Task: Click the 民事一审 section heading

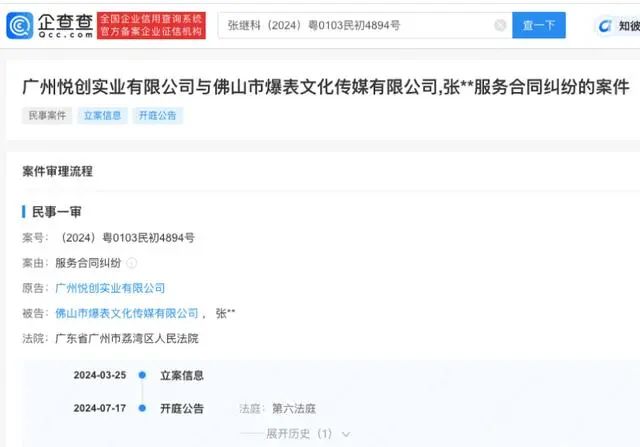Action: [x=56, y=212]
